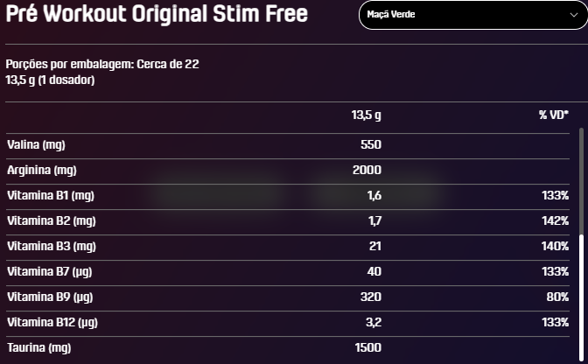Click the Vitamina B1 (mg) label
Screen dimensions: 588x364
tap(51, 196)
